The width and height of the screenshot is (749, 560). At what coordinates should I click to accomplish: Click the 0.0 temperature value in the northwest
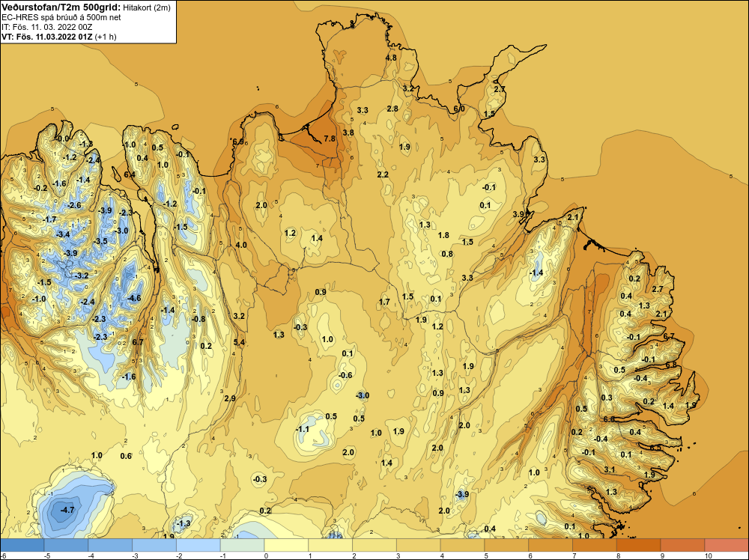pos(63,139)
